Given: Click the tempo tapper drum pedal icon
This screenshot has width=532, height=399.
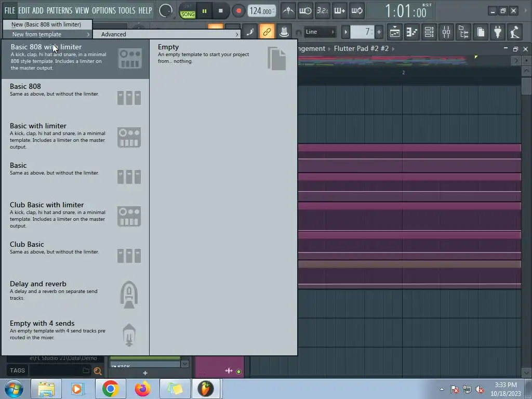Looking at the screenshot, I should (515, 32).
